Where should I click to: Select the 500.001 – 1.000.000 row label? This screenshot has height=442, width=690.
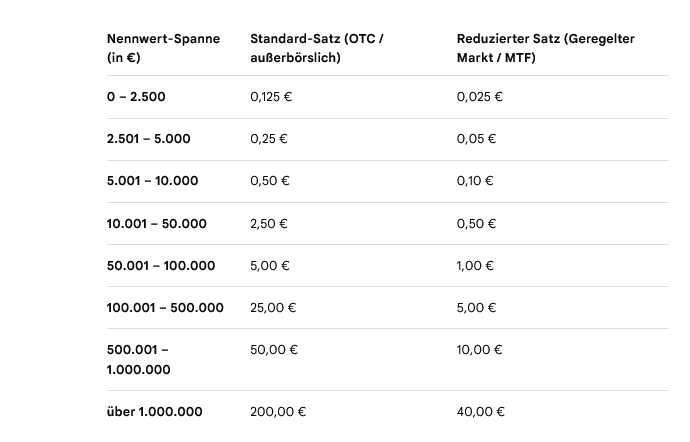(139, 360)
